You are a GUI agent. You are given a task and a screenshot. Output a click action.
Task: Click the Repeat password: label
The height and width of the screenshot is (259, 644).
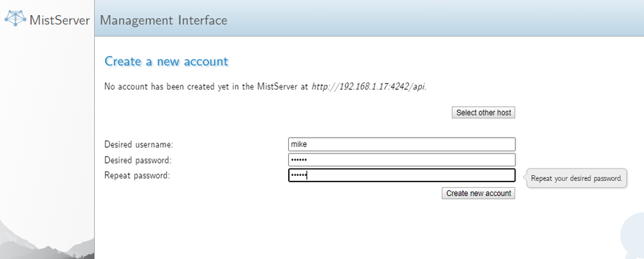137,176
